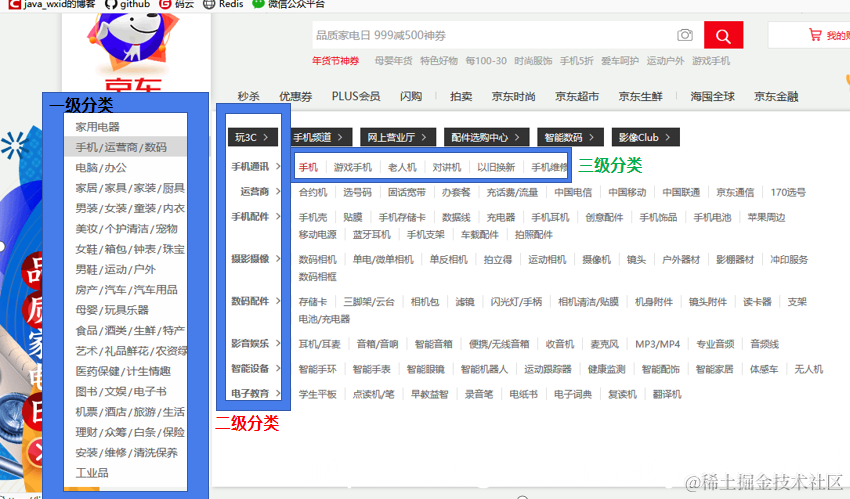This screenshot has width=850, height=499.
Task: Expand 手机配件 subcategory arrow
Action: click(278, 216)
